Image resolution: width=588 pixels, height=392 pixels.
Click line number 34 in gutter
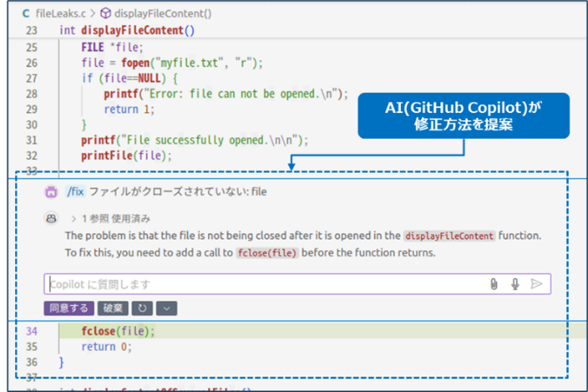(32, 331)
